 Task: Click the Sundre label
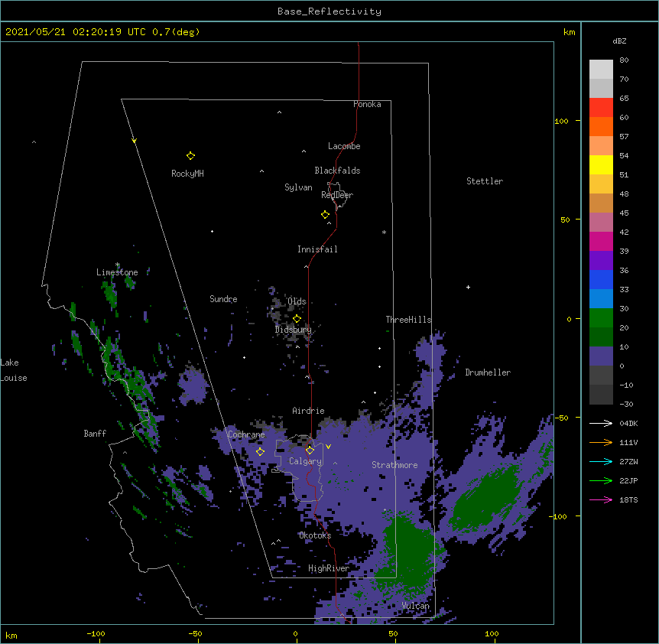(x=223, y=299)
